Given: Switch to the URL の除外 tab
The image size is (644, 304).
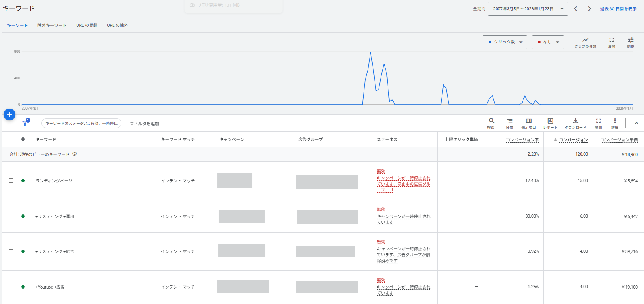Looking at the screenshot, I should point(118,25).
